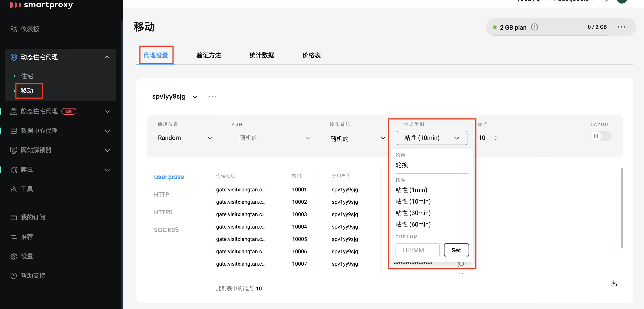Click the Set button
644x309 pixels.
pos(456,250)
